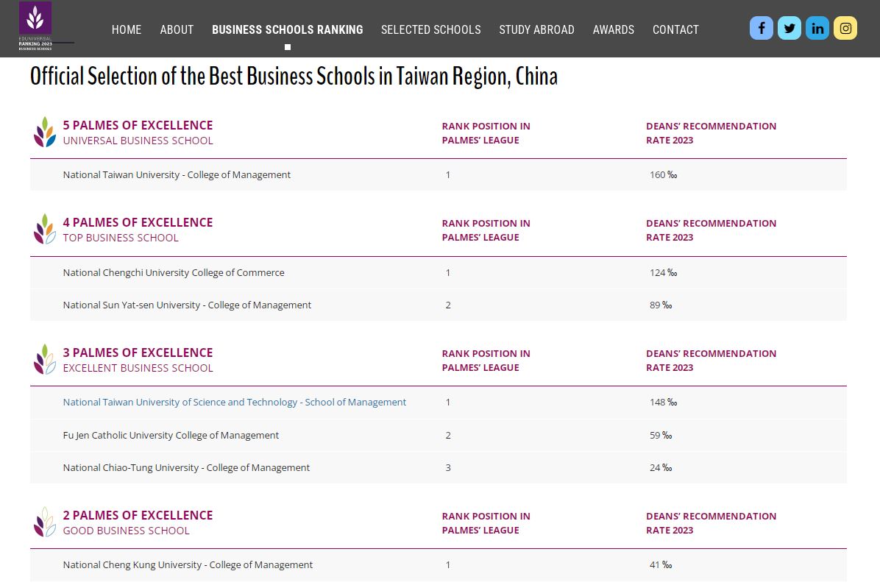Click the Eduniversal Ranking 2023 logo

click(x=36, y=26)
